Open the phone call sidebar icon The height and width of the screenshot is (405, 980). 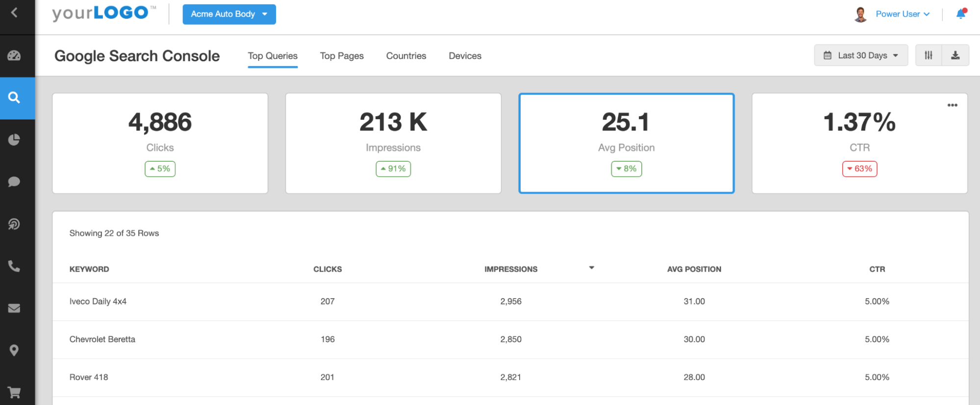[x=14, y=266]
